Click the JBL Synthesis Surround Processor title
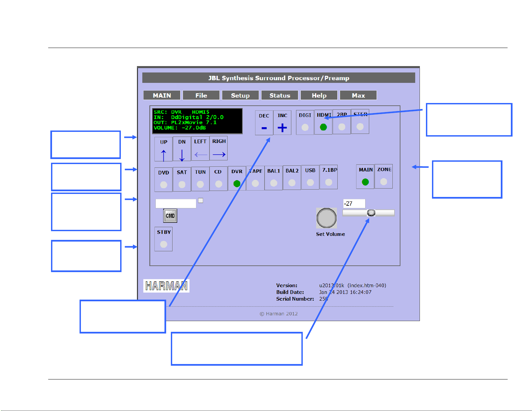 pyautogui.click(x=279, y=78)
